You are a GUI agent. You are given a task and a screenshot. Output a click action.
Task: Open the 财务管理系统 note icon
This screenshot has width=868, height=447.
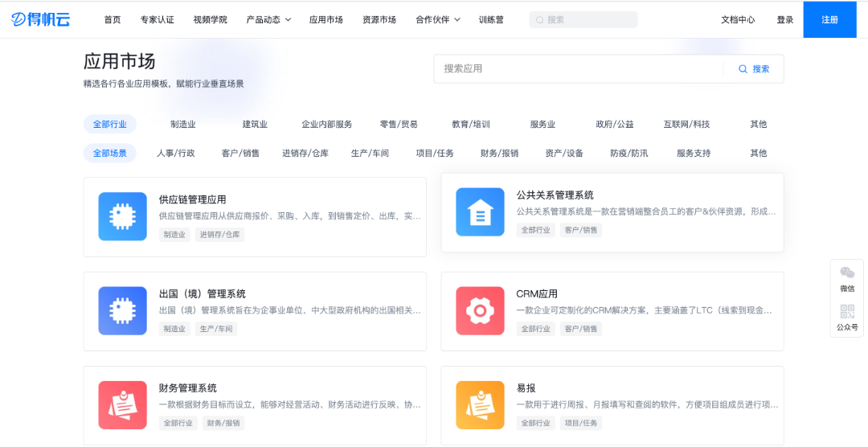tap(122, 405)
